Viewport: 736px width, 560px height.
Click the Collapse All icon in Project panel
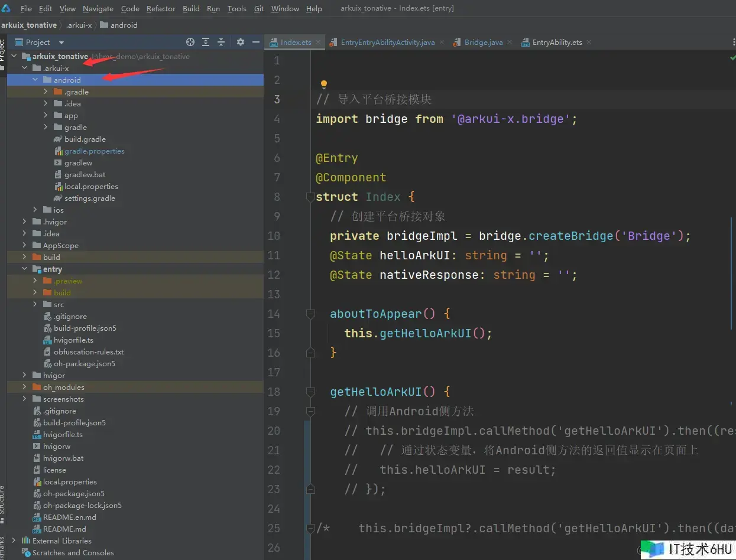221,42
